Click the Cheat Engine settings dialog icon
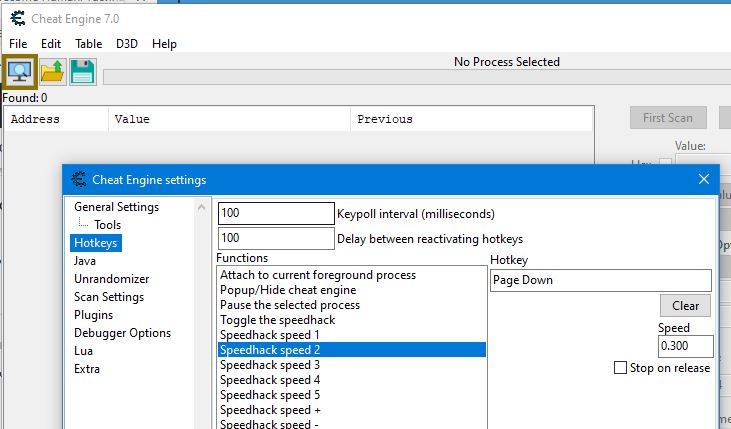The height and width of the screenshot is (429, 731). [x=78, y=180]
